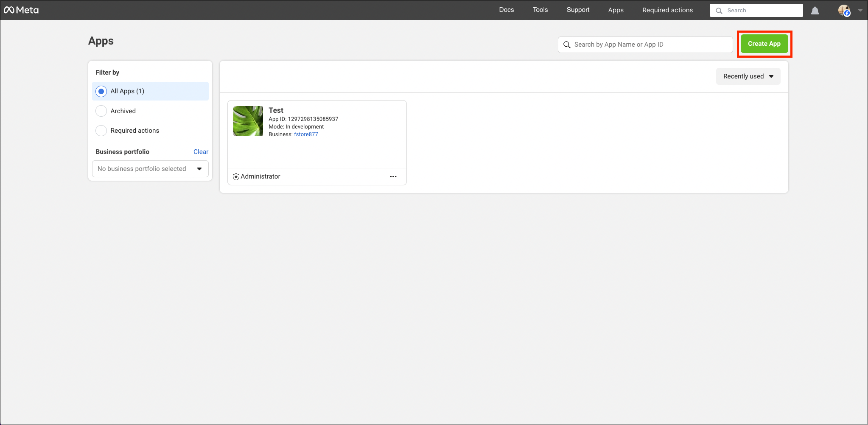Focus the top bar Search field
This screenshot has height=425, width=868.
(756, 11)
